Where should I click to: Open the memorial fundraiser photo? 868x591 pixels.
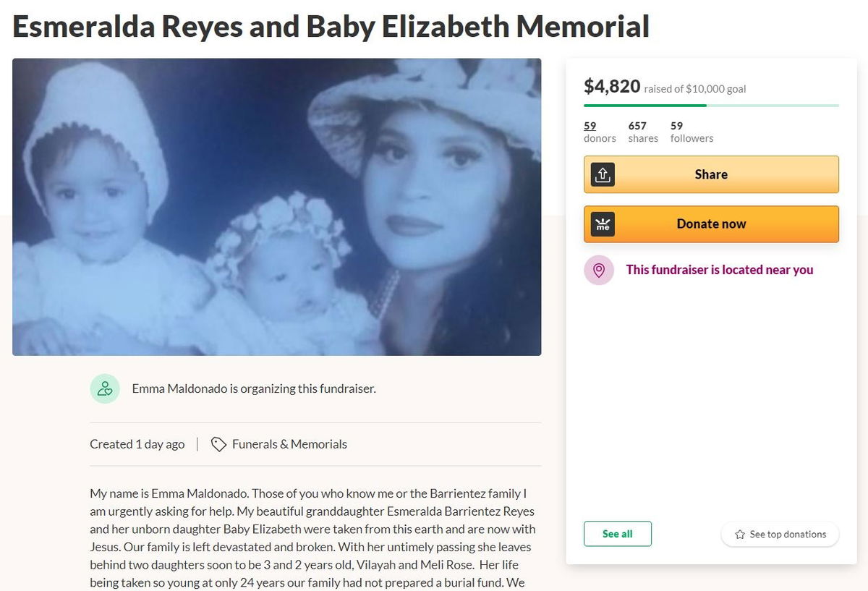[x=276, y=207]
